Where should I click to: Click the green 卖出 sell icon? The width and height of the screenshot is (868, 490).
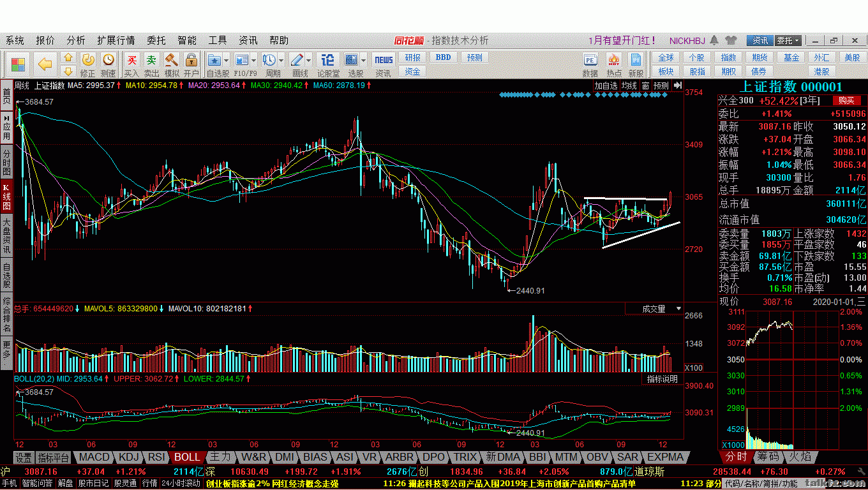(x=151, y=60)
